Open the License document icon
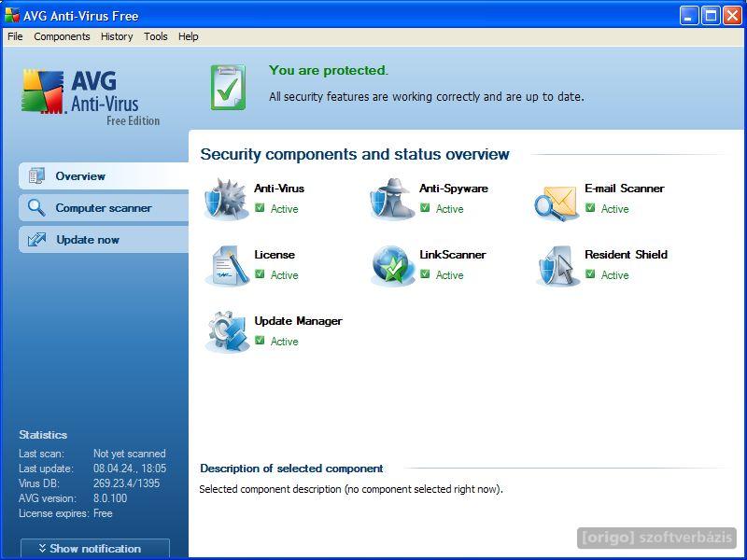 (x=227, y=266)
